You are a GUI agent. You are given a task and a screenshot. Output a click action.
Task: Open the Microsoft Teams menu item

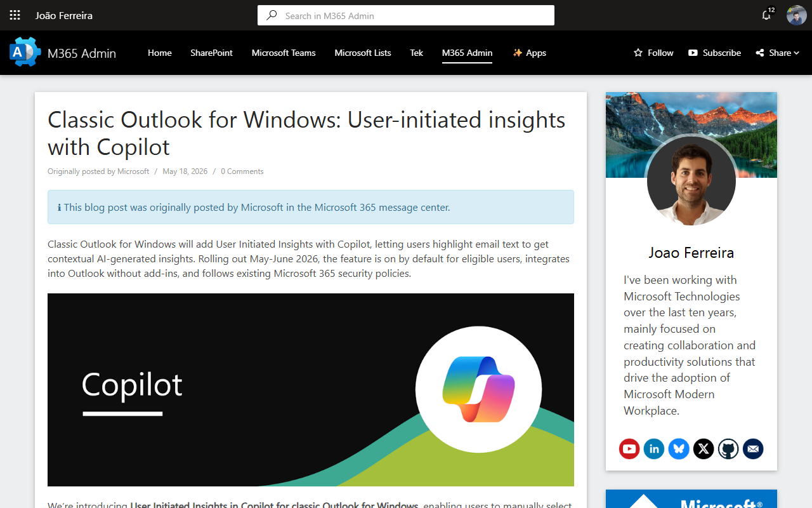click(284, 53)
